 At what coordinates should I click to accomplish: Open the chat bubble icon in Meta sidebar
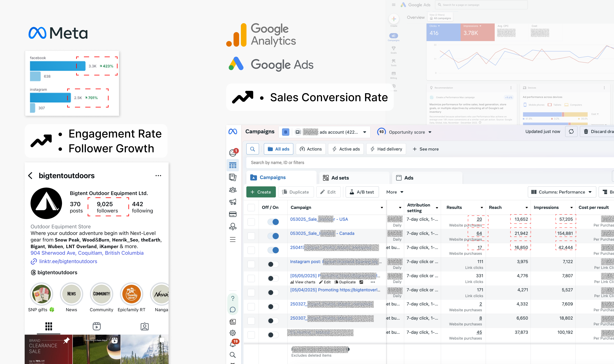233,310
